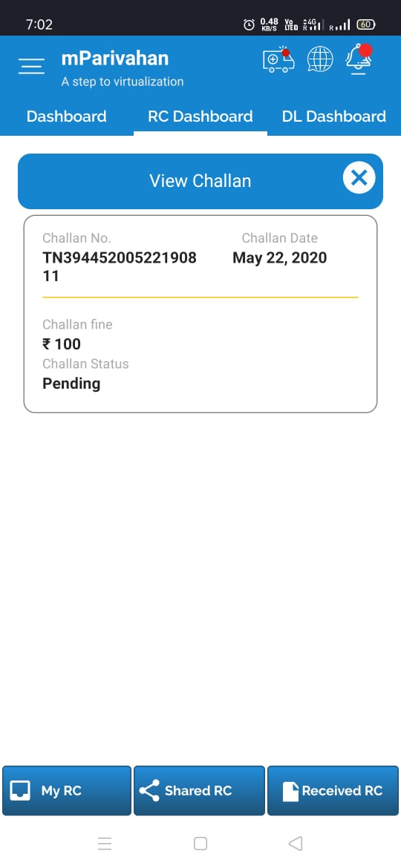Tap the Pending challan status text
The image size is (401, 868).
click(x=71, y=383)
